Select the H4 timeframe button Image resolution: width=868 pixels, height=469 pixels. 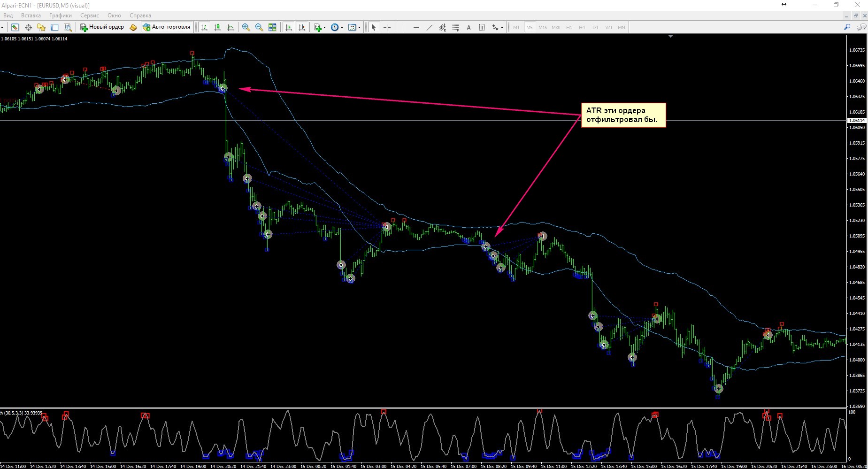click(x=582, y=27)
